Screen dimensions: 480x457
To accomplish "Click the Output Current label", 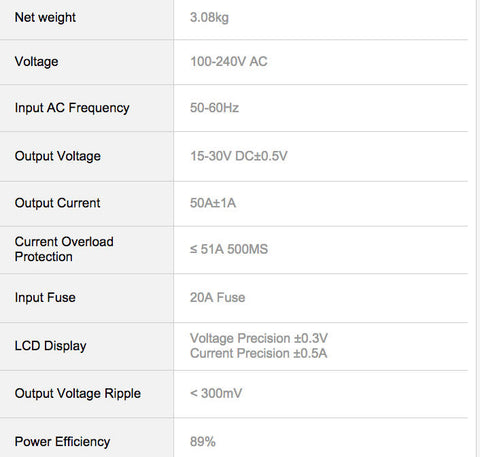I will (x=57, y=203).
